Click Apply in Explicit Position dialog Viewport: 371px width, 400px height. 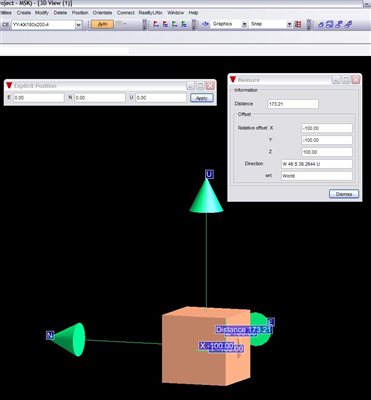click(202, 98)
